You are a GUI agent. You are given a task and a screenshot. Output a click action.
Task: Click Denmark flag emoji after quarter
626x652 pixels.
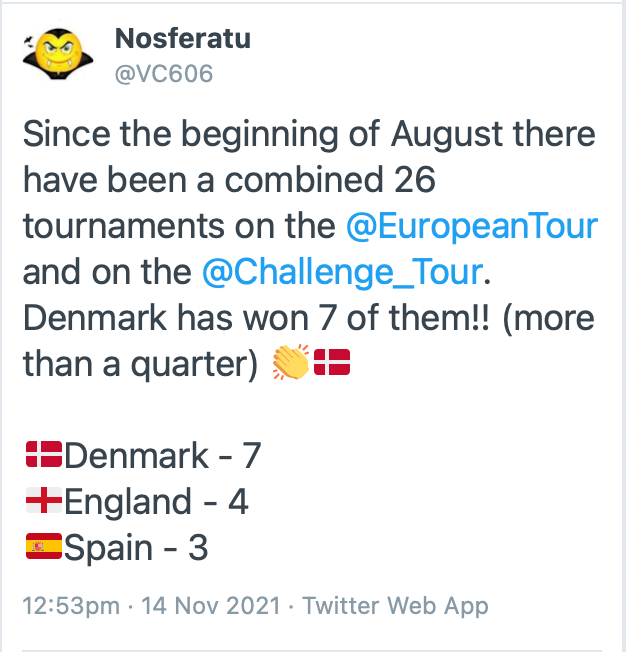(332, 362)
